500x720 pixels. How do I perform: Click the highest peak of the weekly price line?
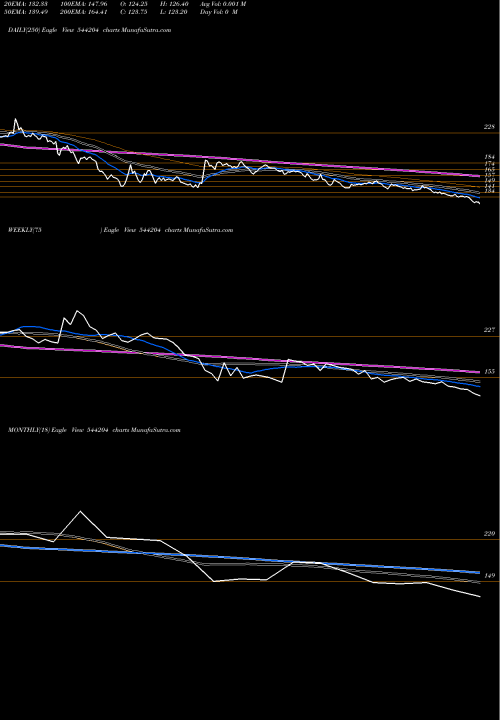78,311
